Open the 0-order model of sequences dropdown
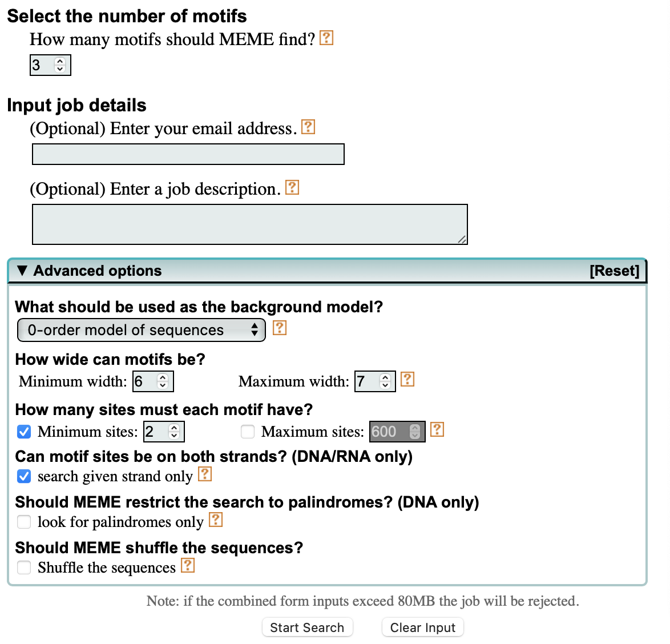The width and height of the screenshot is (670, 644). 142,330
